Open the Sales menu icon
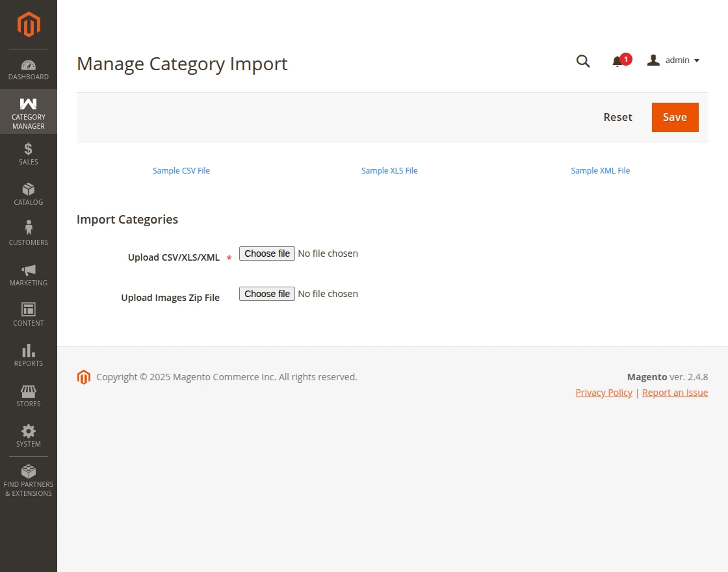The height and width of the screenshot is (572, 728). click(x=28, y=153)
